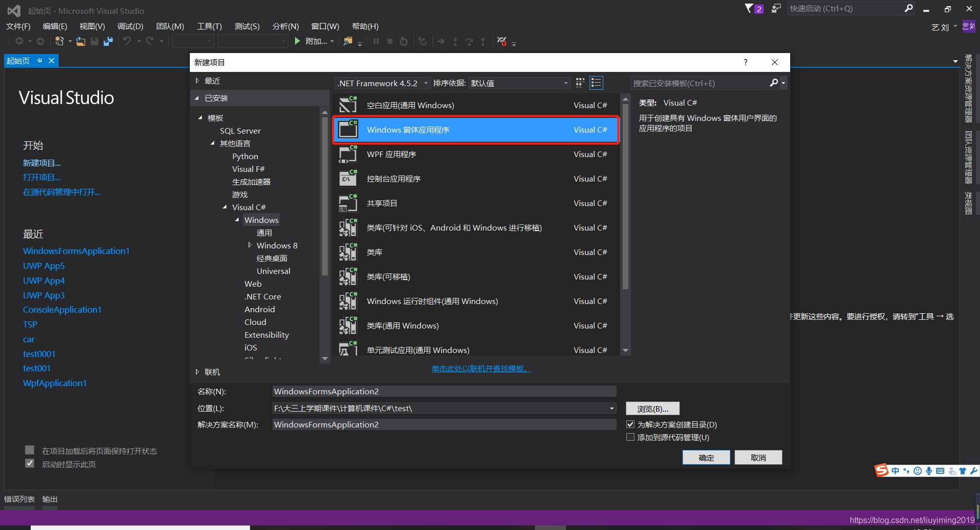Select the Universal tree item

[274, 271]
